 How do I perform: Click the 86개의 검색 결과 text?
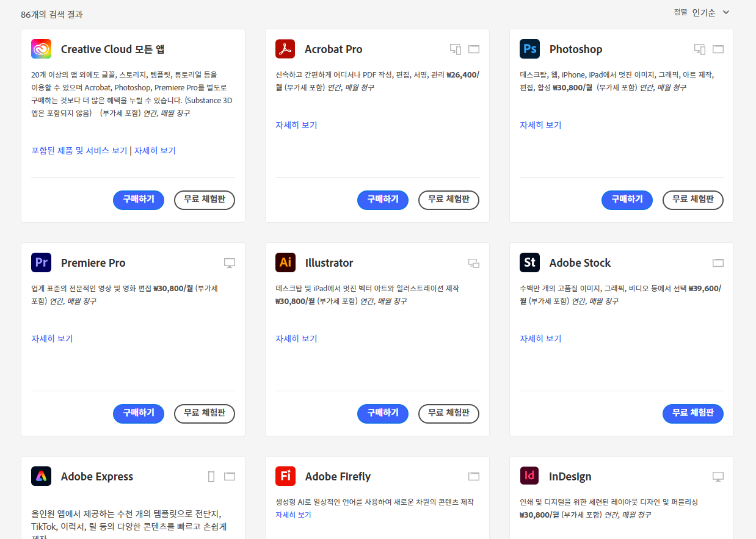click(x=52, y=14)
